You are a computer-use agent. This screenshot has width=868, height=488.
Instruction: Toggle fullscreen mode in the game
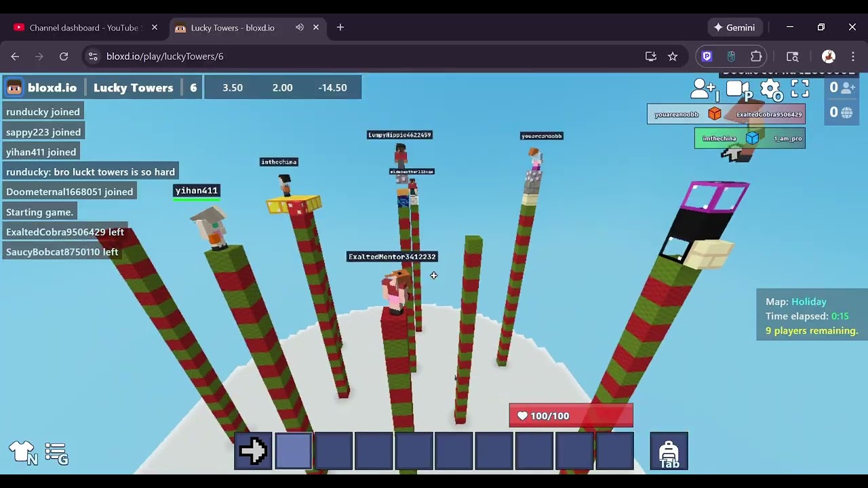point(800,89)
